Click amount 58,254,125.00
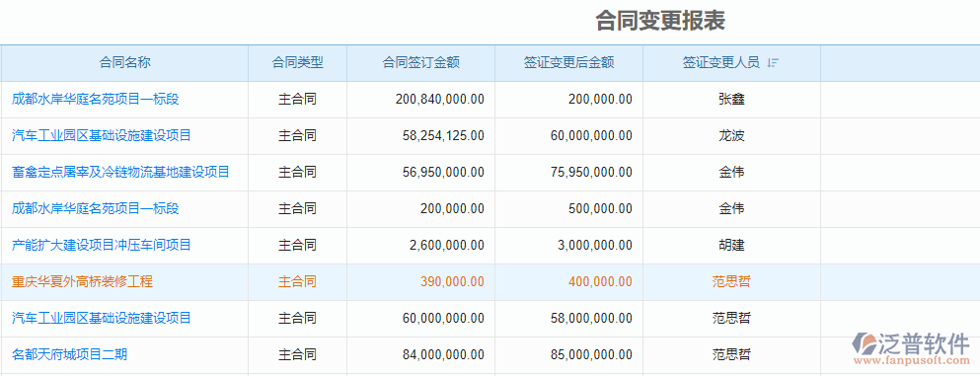This screenshot has width=980, height=376. pos(444,135)
